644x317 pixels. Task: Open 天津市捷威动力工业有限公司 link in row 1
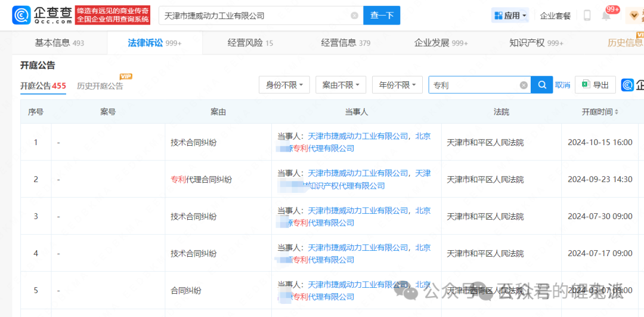tap(358, 137)
